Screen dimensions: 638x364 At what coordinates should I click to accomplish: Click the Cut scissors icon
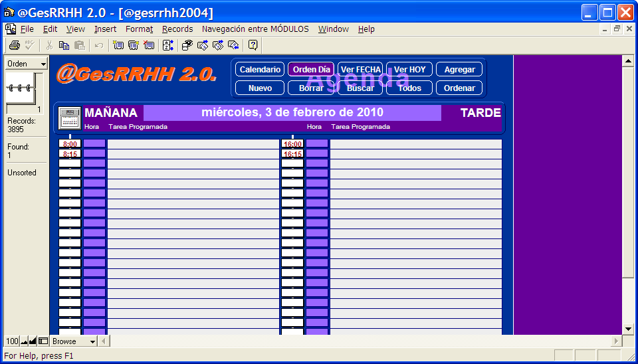coord(49,45)
